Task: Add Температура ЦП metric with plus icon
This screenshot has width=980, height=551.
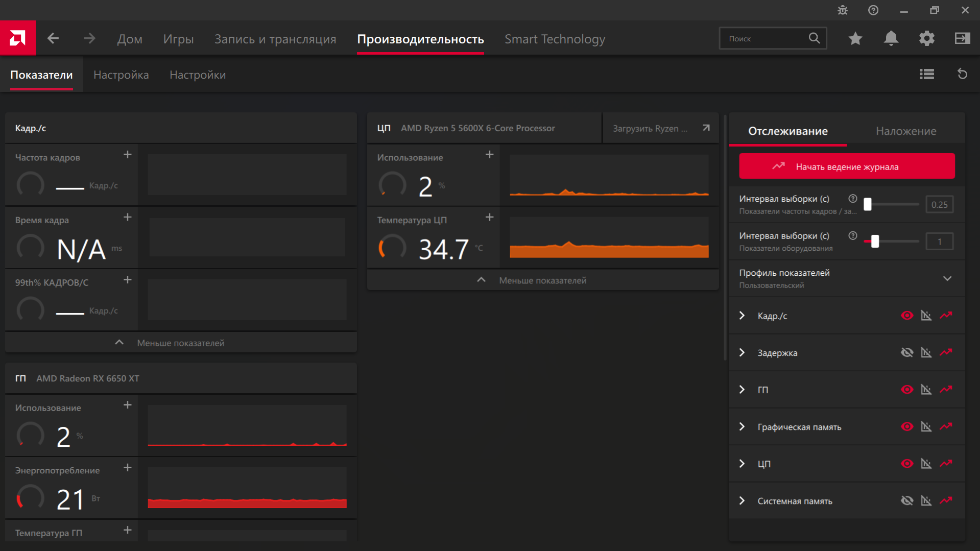Action: (x=489, y=218)
